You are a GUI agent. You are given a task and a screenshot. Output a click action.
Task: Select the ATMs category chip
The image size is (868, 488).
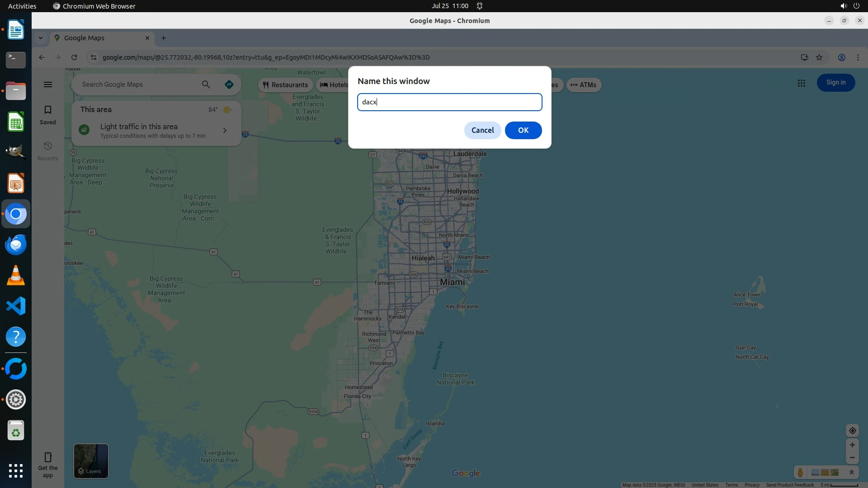(583, 85)
